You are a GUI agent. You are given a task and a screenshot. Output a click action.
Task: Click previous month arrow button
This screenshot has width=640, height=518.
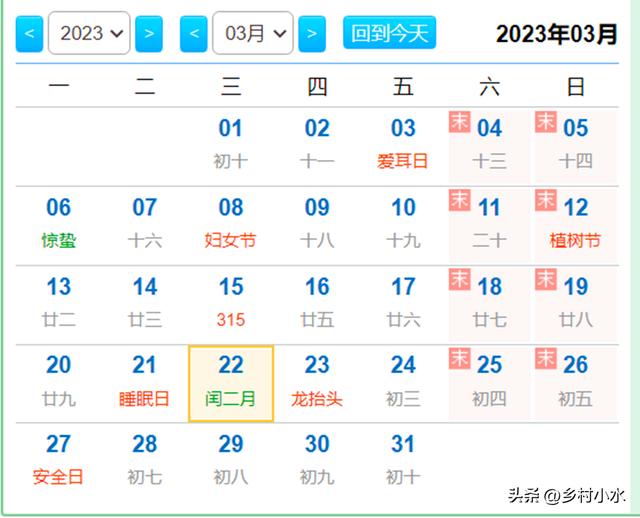[x=194, y=34]
